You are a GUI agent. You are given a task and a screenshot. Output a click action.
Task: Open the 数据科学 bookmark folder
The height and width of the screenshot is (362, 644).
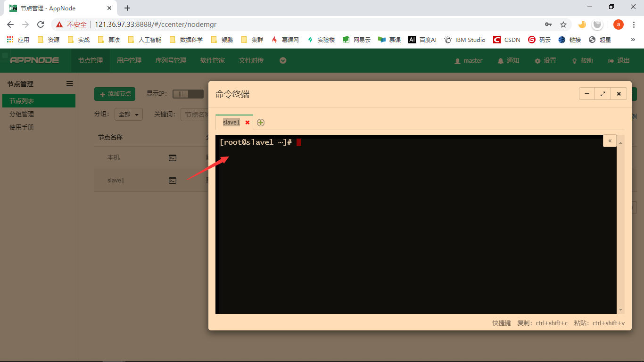(186, 40)
